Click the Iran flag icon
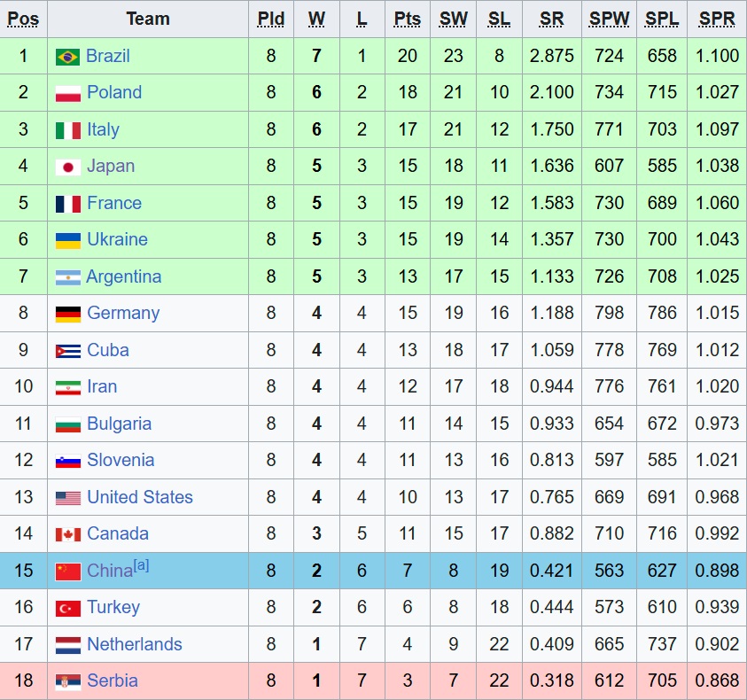747x700 pixels. 67,388
